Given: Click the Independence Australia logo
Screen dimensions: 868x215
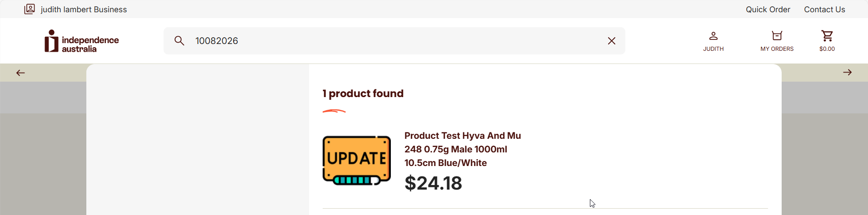Looking at the screenshot, I should pyautogui.click(x=82, y=41).
